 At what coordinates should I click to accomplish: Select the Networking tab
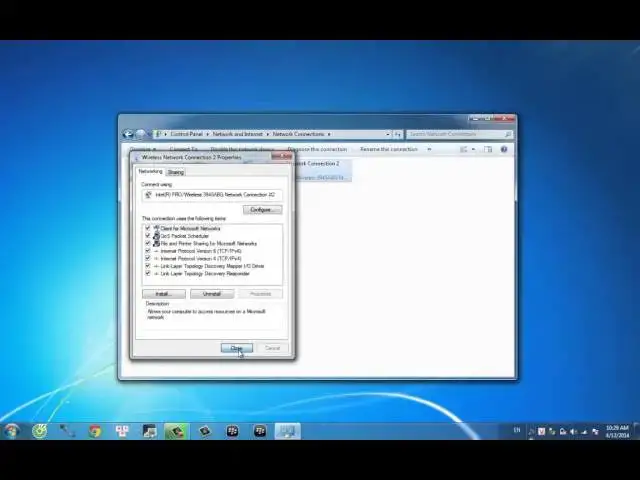pos(150,171)
